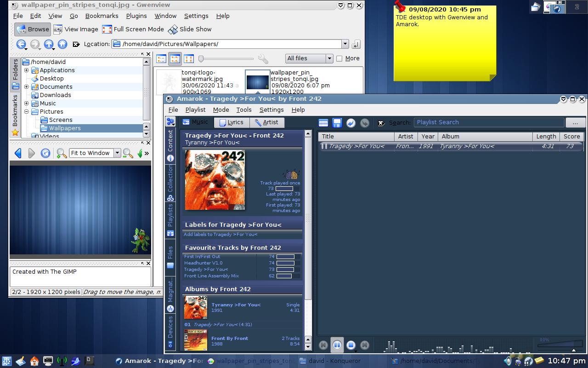Image resolution: width=588 pixels, height=368 pixels.
Task: Go back in Gwenview navigation
Action: pyautogui.click(x=21, y=44)
